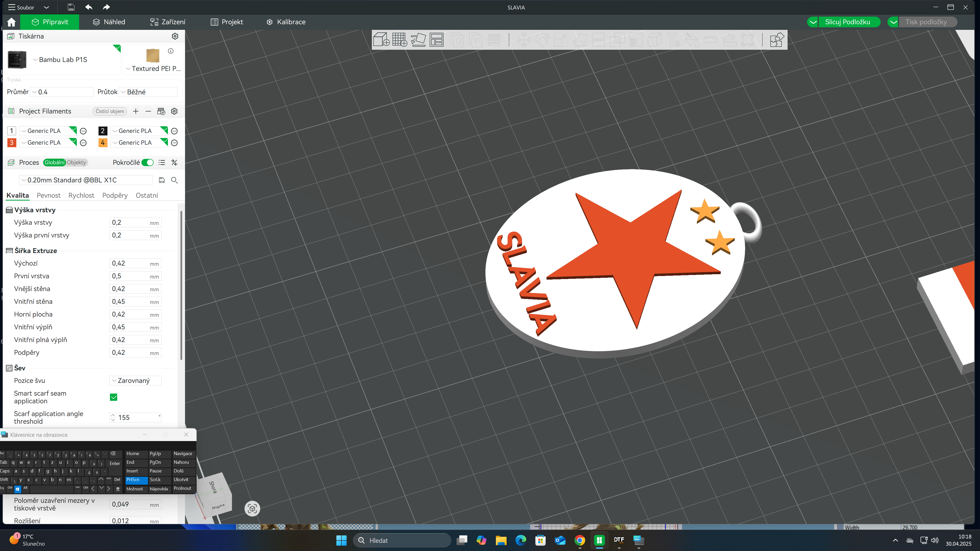Open the Průtok Běžné dropdown
Image resolution: width=980 pixels, height=551 pixels.
148,92
